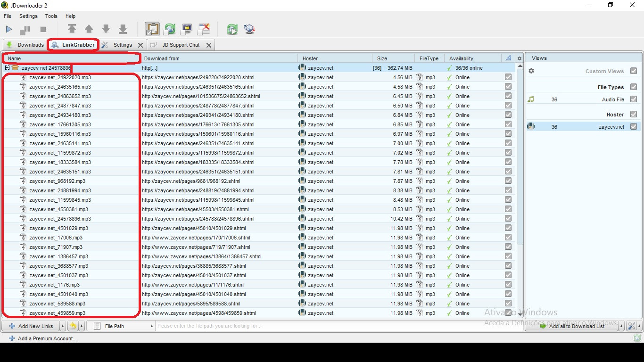Click the 36/36 online availability check icon
644x362 pixels.
[x=450, y=68]
